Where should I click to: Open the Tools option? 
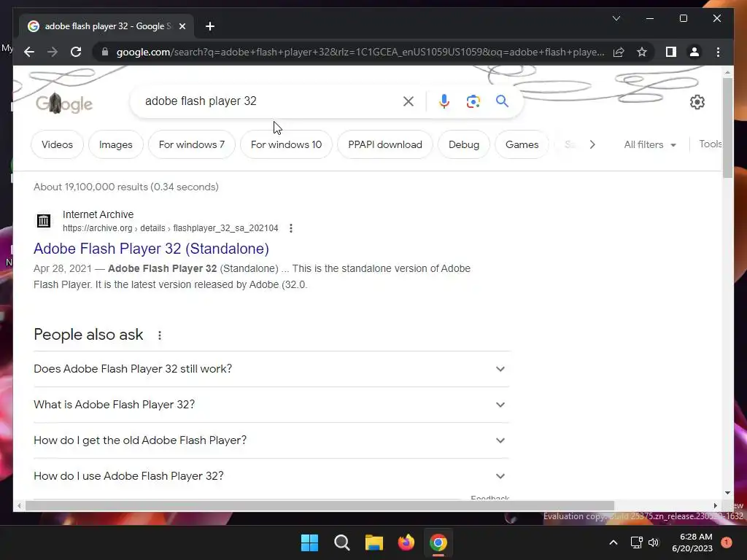coord(710,144)
